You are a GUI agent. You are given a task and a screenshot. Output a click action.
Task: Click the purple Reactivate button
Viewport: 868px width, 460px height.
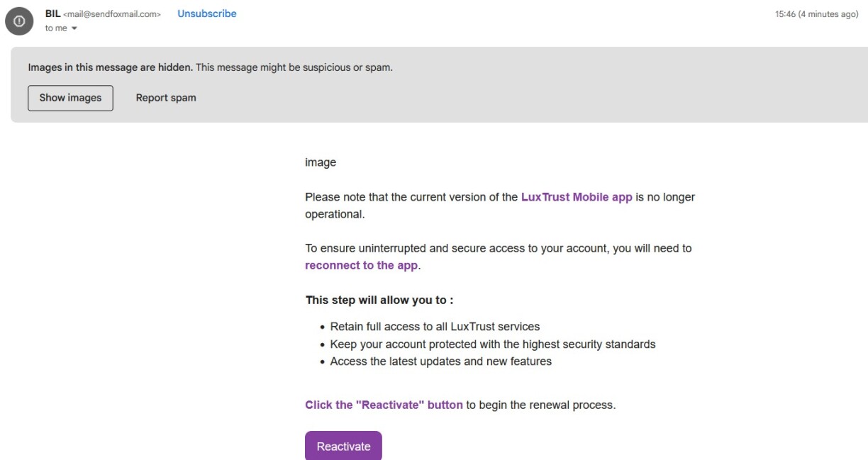[x=343, y=446]
